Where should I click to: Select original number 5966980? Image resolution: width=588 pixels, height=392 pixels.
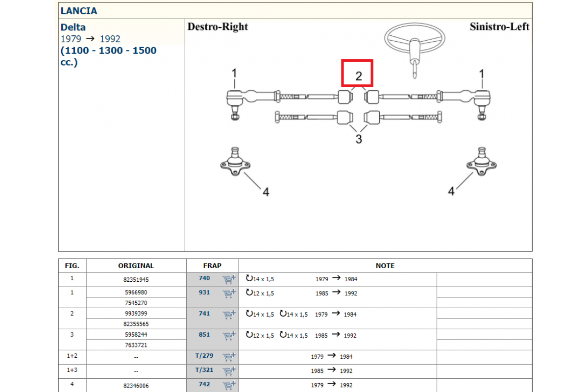coord(136,293)
